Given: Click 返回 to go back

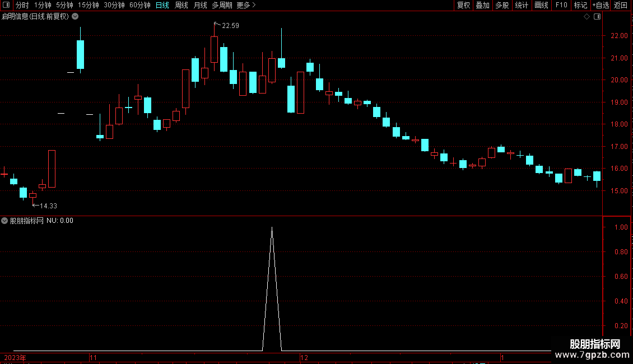Looking at the screenshot, I should tap(621, 5).
